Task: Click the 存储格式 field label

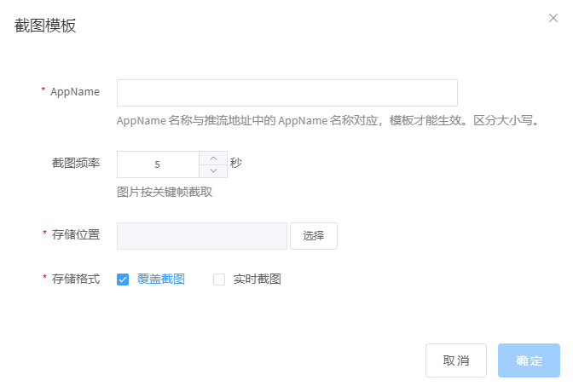Action: point(76,279)
